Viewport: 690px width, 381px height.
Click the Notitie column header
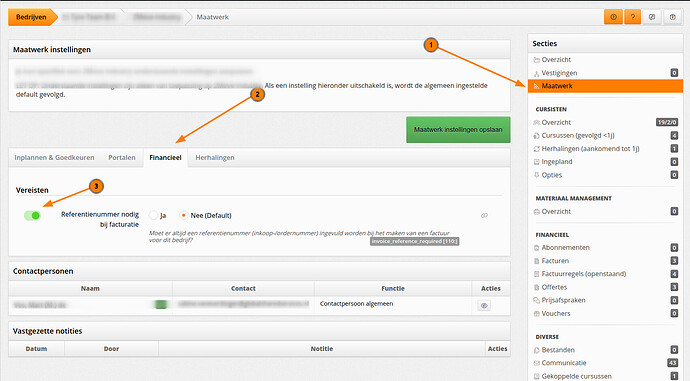click(x=322, y=349)
